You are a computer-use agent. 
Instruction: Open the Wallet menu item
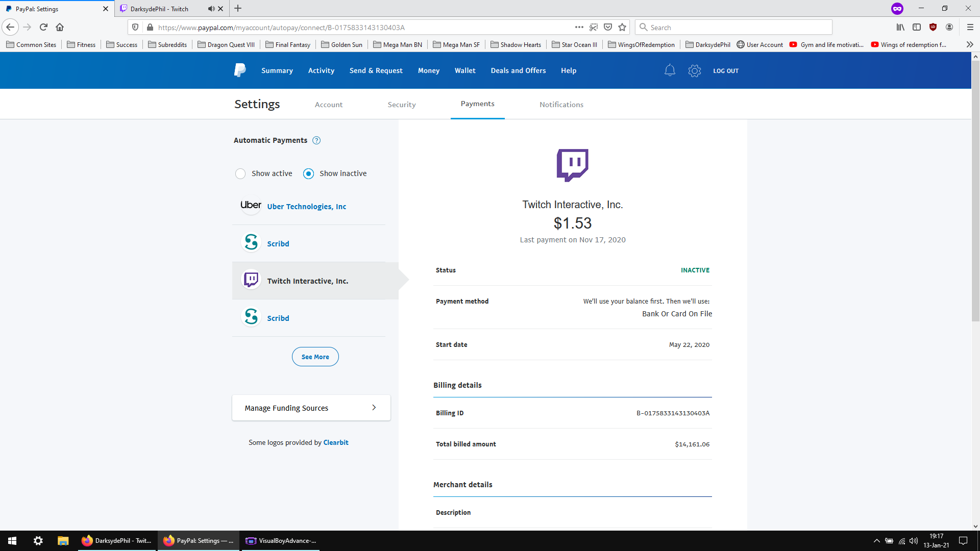[465, 70]
